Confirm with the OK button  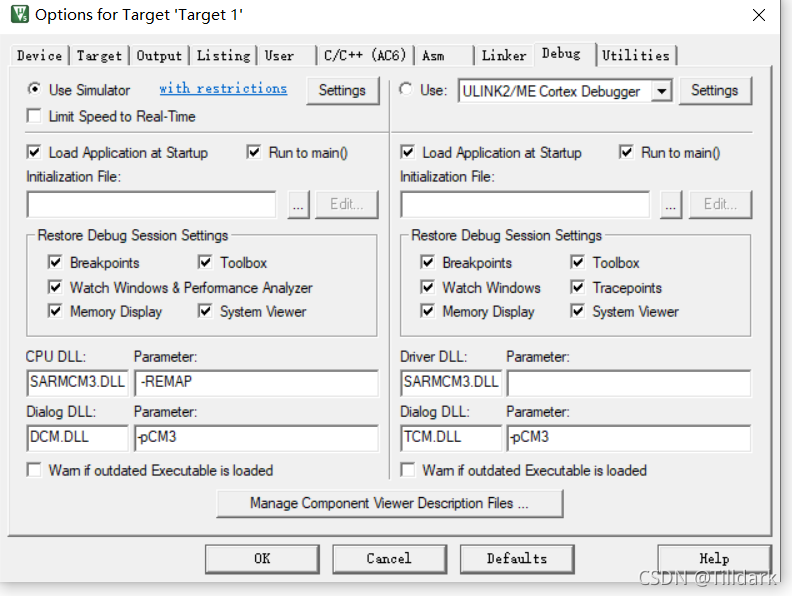click(x=262, y=559)
